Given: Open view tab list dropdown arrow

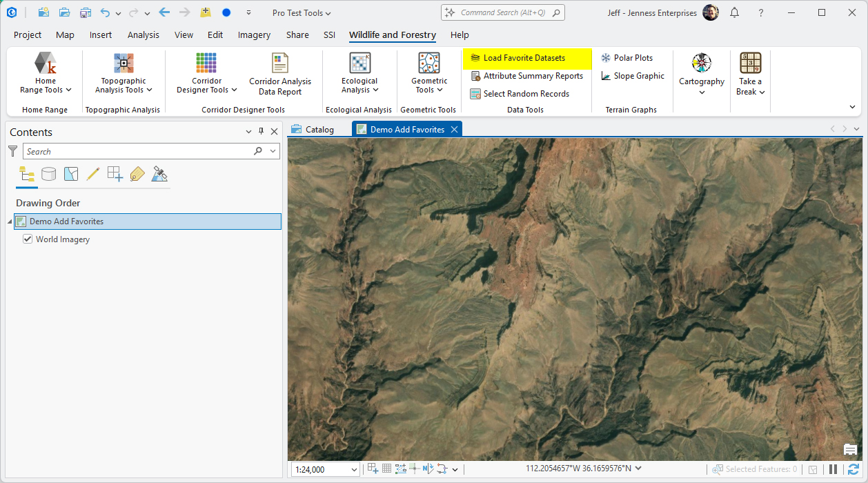Looking at the screenshot, I should 856,129.
